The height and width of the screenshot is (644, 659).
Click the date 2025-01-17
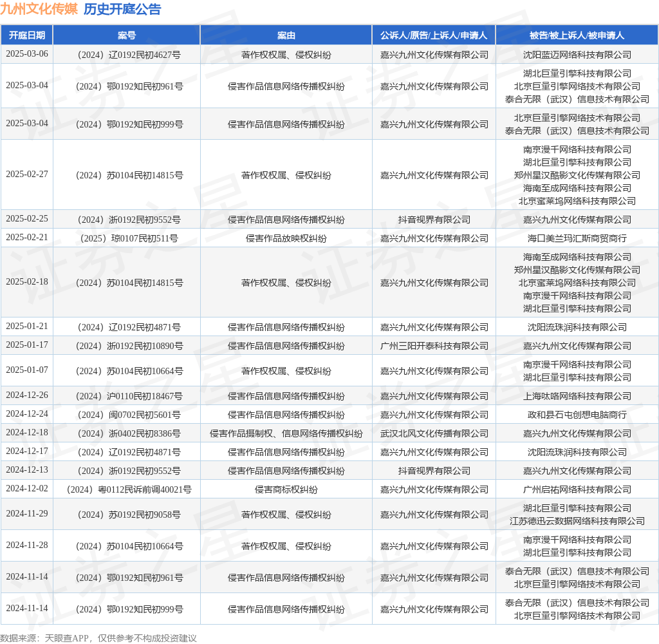coord(27,345)
